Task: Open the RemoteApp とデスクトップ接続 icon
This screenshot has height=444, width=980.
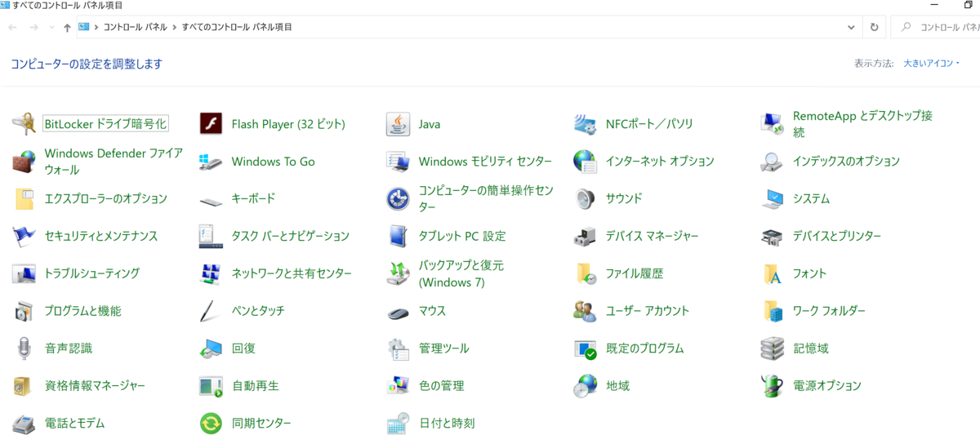Action: [772, 124]
